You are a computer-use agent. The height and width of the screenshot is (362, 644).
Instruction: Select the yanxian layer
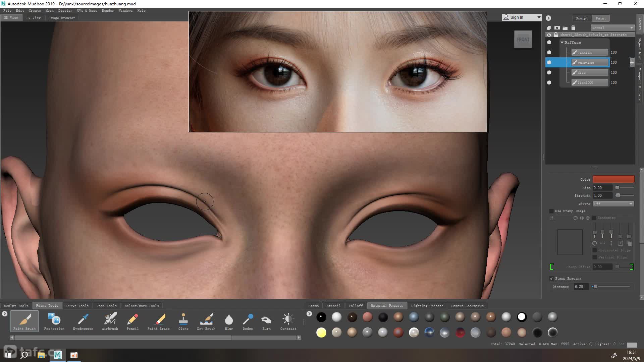point(590,52)
